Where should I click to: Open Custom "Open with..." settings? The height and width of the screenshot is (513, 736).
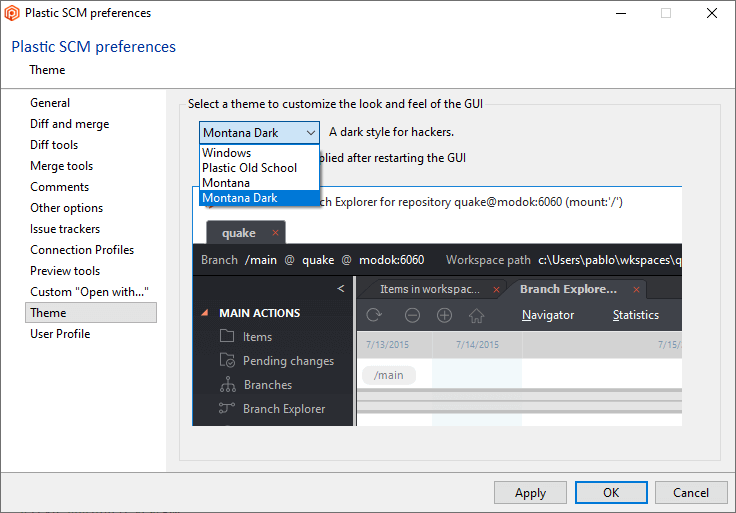(x=89, y=292)
